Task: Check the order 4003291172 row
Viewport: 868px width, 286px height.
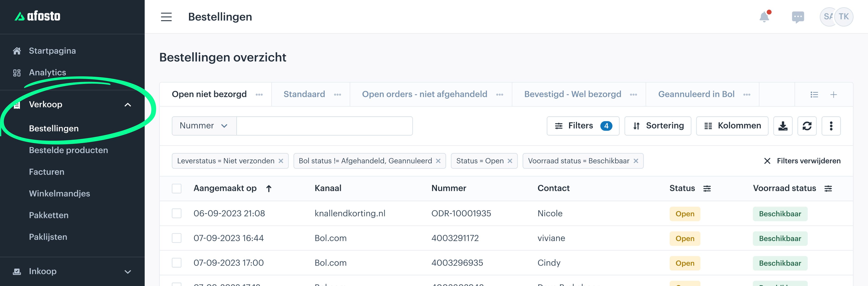Action: (x=177, y=238)
